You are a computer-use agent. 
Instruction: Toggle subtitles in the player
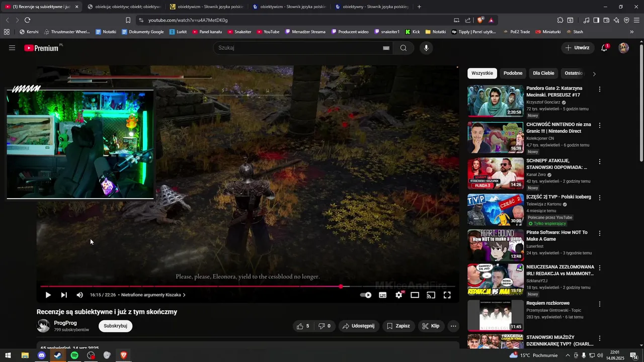pos(382,295)
